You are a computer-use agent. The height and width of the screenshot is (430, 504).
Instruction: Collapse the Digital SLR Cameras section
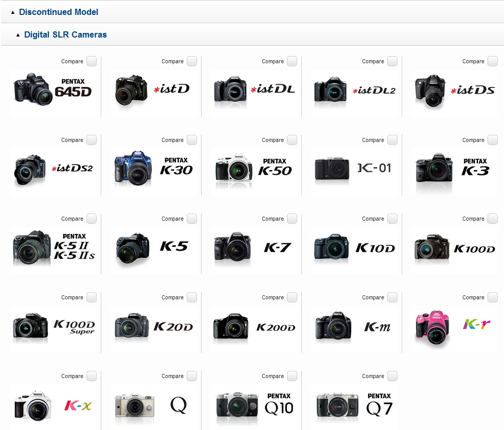65,34
